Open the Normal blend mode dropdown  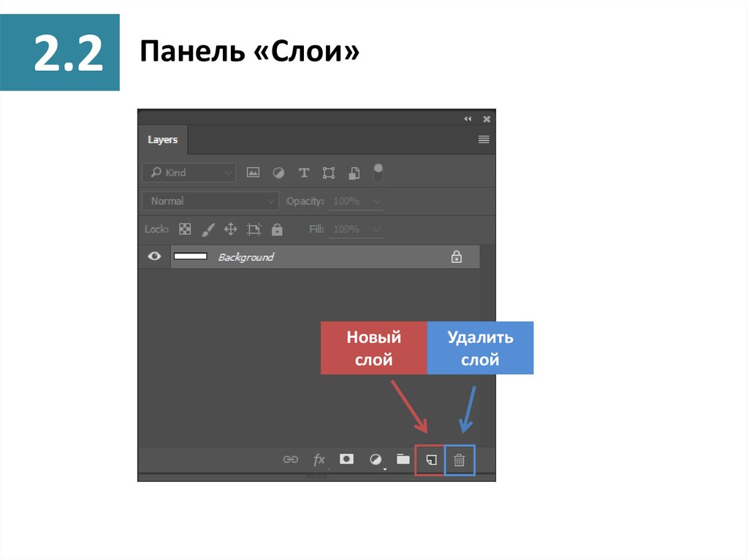[x=210, y=201]
